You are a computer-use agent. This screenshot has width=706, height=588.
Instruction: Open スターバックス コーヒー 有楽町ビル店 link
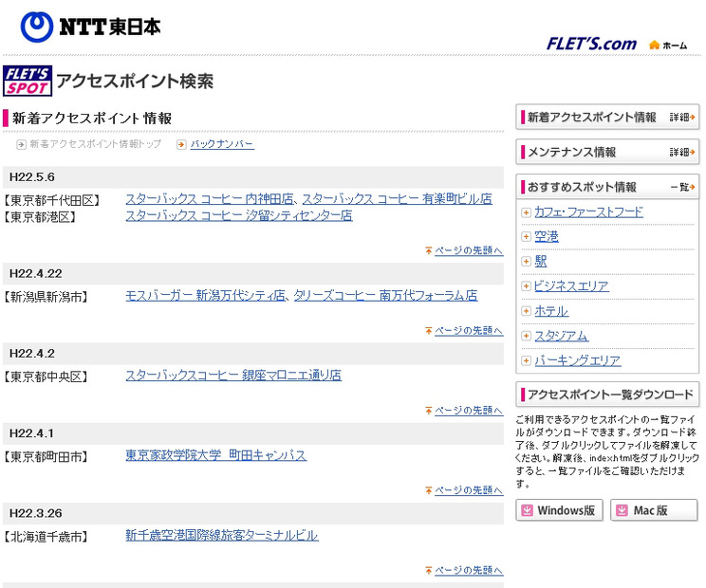[397, 199]
